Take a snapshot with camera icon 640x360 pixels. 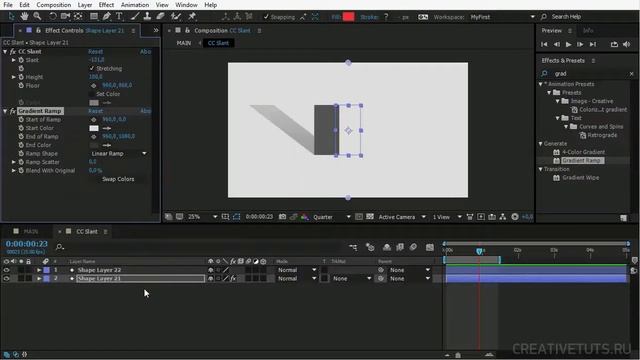[282, 217]
